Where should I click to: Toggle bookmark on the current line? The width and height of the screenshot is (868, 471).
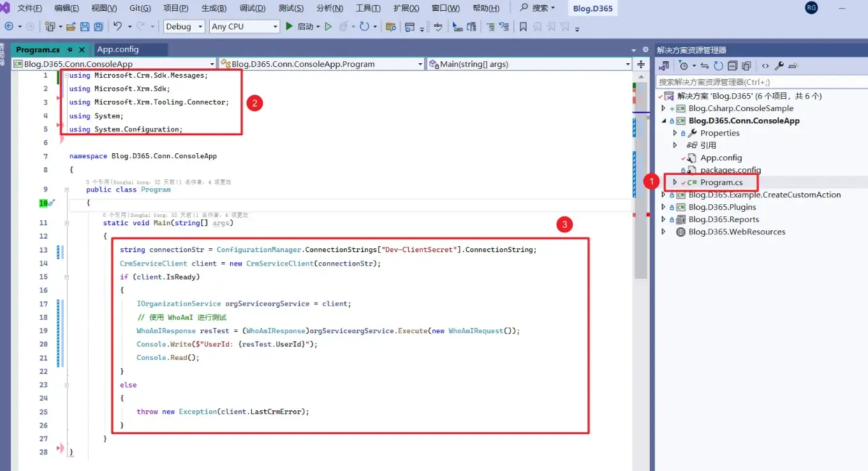click(523, 27)
